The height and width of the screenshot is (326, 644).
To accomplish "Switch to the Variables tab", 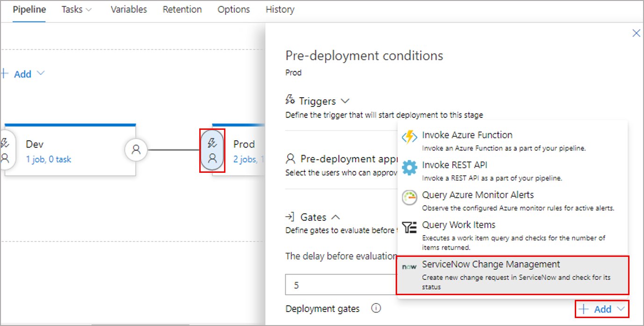I will (x=128, y=9).
